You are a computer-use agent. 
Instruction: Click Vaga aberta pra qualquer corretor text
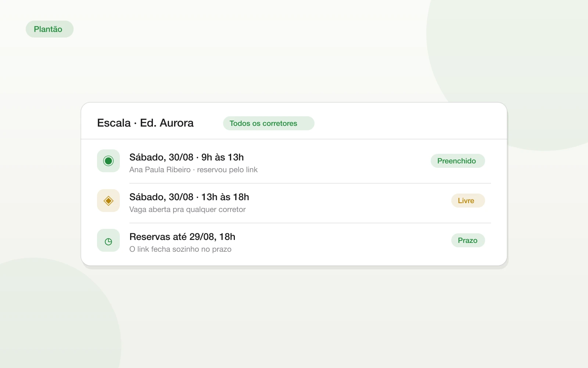(187, 209)
